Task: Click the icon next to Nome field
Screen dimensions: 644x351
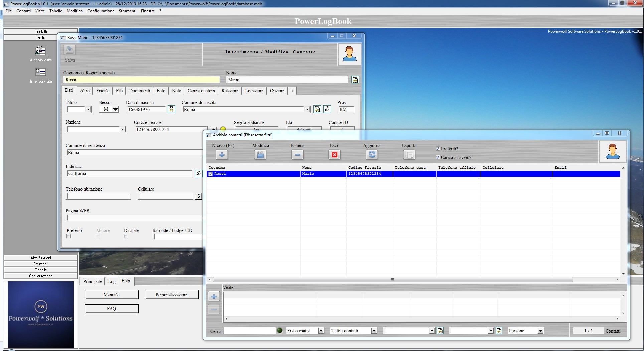Action: tap(355, 80)
